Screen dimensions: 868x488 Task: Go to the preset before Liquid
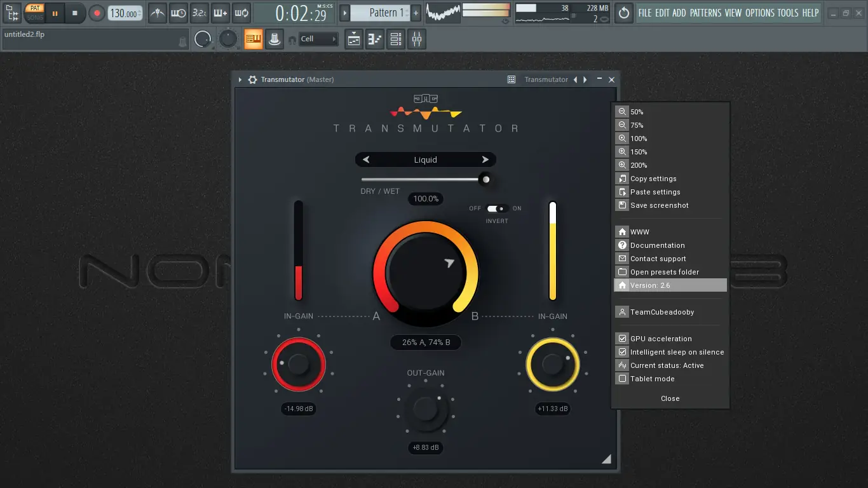pyautogui.click(x=366, y=159)
